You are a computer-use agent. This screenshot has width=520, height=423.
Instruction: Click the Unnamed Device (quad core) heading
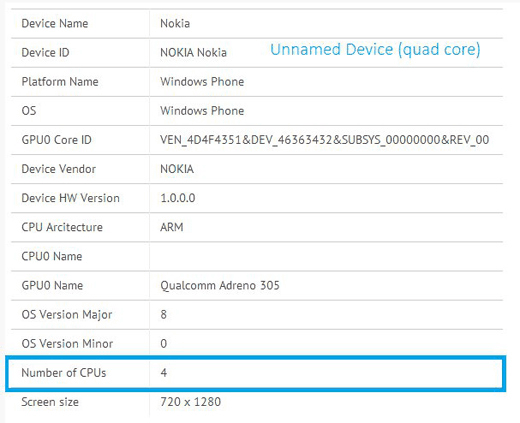(375, 50)
